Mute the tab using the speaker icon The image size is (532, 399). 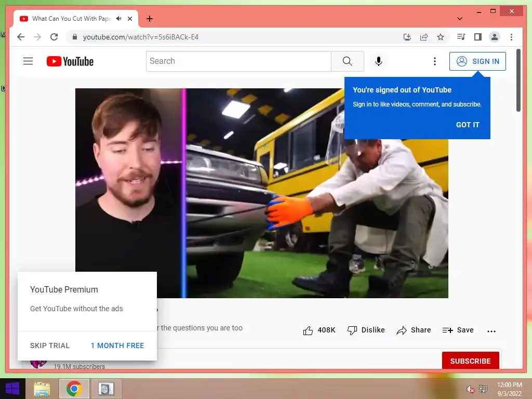pyautogui.click(x=119, y=19)
